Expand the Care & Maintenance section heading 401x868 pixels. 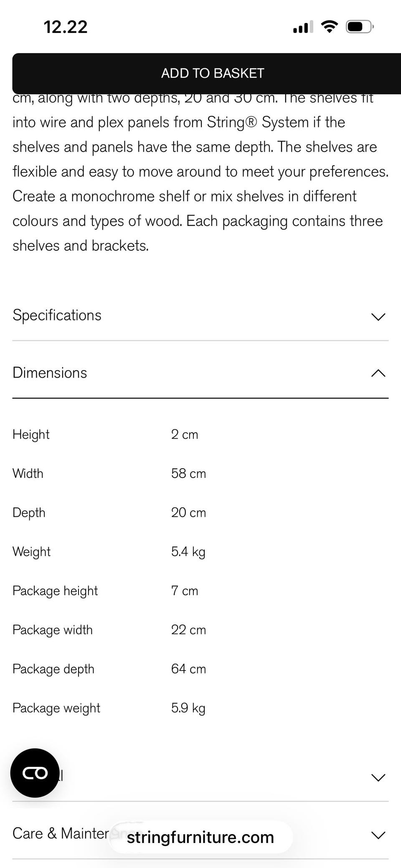pos(58,833)
